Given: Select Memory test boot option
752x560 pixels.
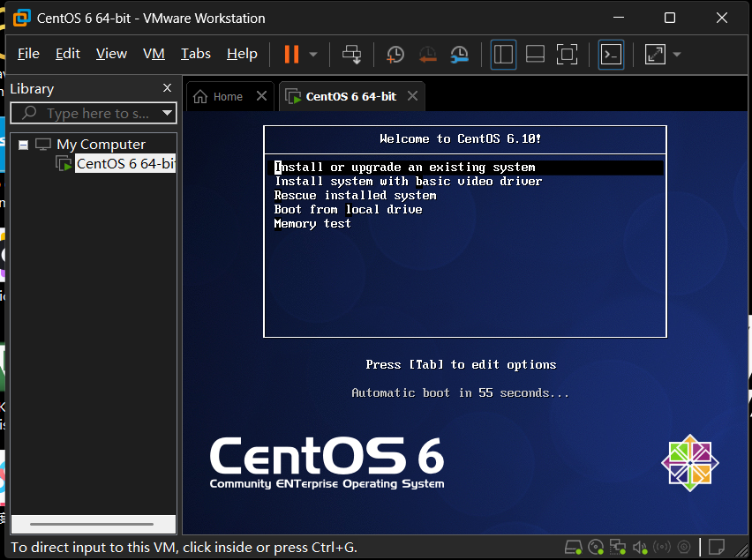Looking at the screenshot, I should [x=312, y=224].
